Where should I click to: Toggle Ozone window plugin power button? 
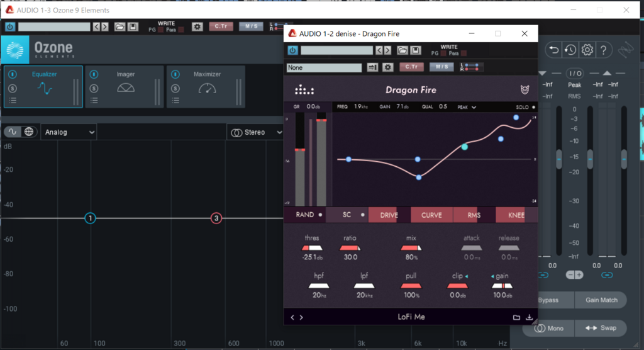(x=10, y=26)
